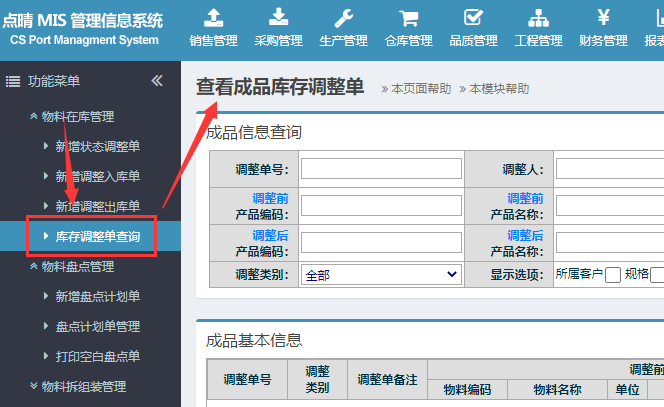This screenshot has height=407, width=664.
Task: Open the 调整类别 dropdown
Action: tap(380, 274)
